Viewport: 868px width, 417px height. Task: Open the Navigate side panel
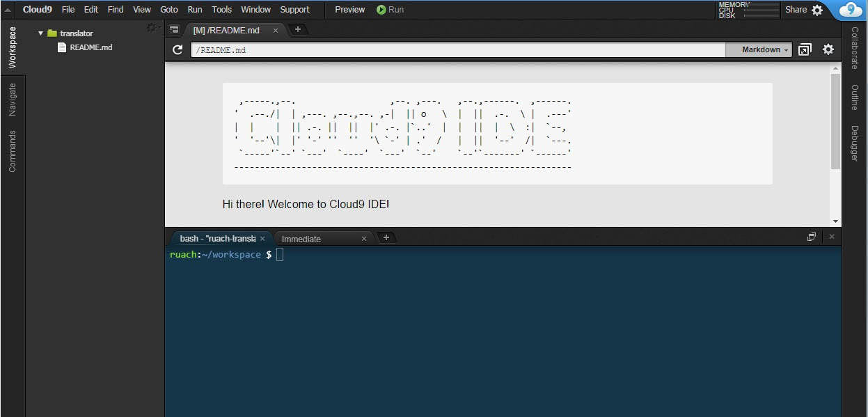tap(12, 100)
